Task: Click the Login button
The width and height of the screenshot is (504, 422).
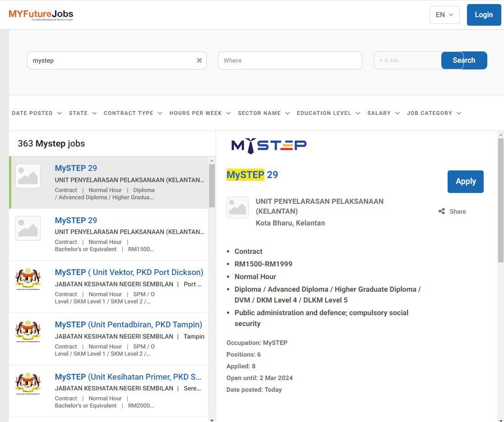Action: coord(484,15)
